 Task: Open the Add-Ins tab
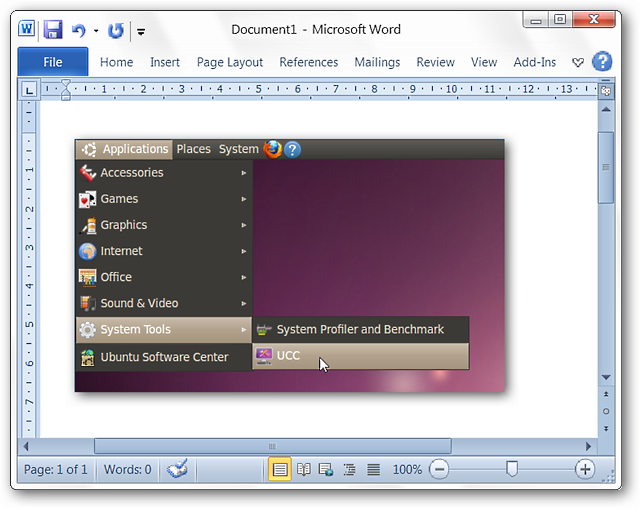pos(535,62)
